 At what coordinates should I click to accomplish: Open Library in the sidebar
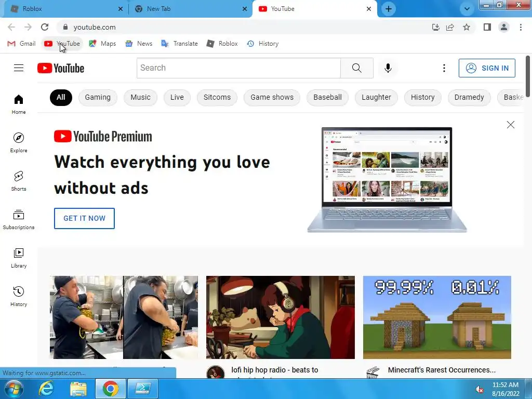click(x=19, y=258)
